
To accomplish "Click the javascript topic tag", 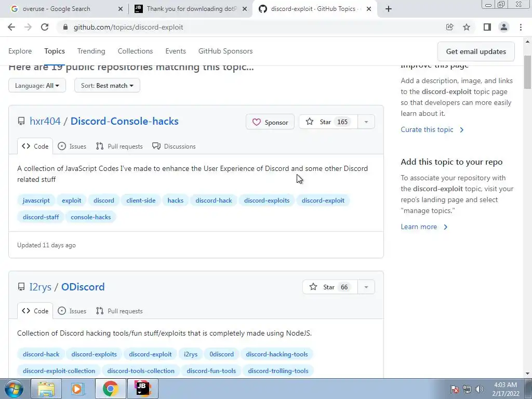I will click(x=36, y=201).
